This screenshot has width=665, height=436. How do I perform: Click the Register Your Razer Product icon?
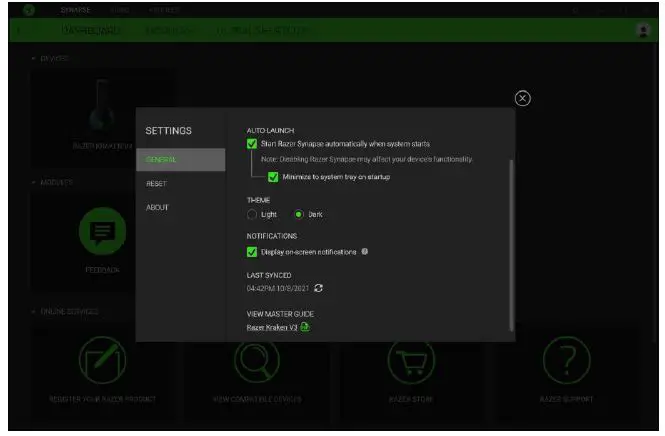102,360
